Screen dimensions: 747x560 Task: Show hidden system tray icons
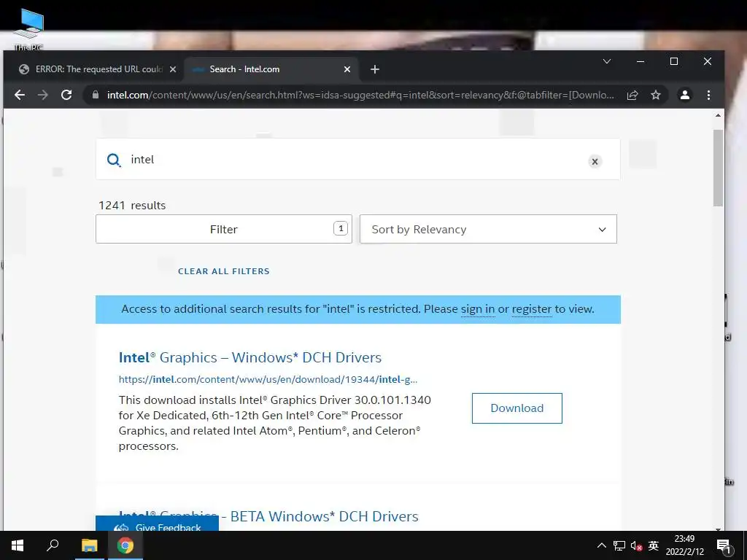(602, 545)
